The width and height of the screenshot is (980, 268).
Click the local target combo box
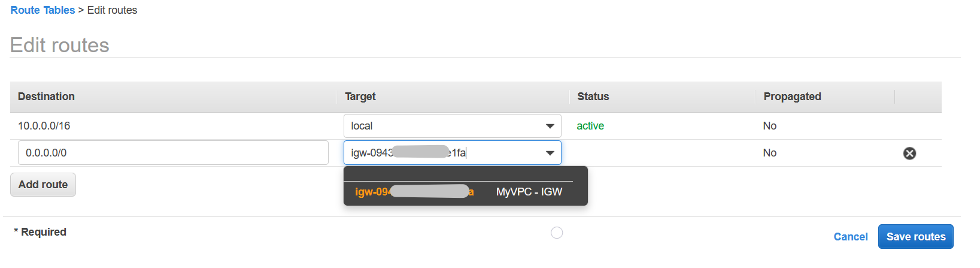(452, 126)
